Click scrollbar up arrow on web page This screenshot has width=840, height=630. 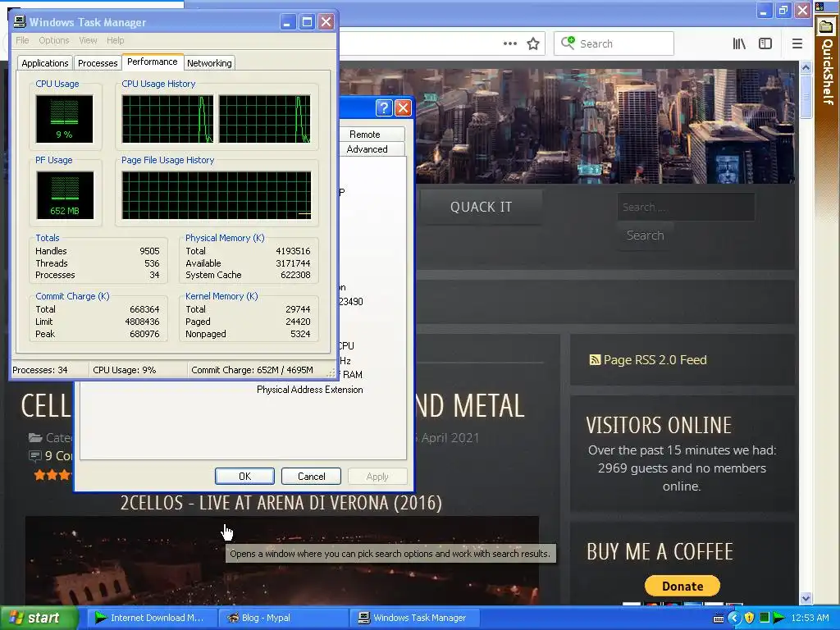tap(806, 67)
